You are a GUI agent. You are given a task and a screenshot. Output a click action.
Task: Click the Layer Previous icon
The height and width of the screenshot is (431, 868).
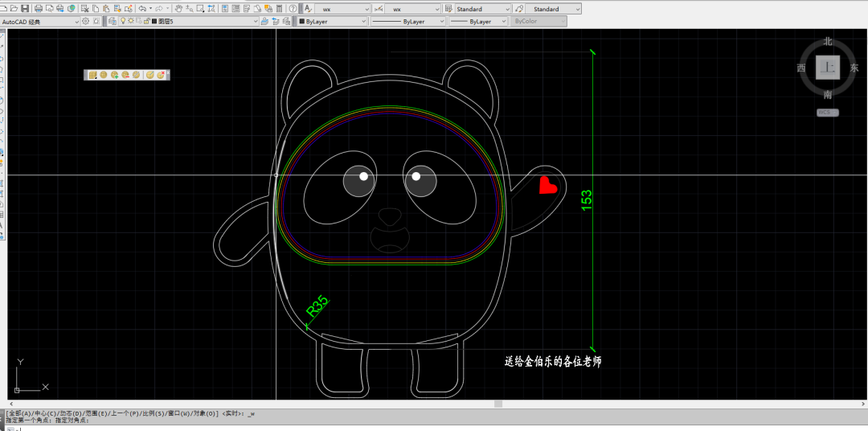click(276, 21)
